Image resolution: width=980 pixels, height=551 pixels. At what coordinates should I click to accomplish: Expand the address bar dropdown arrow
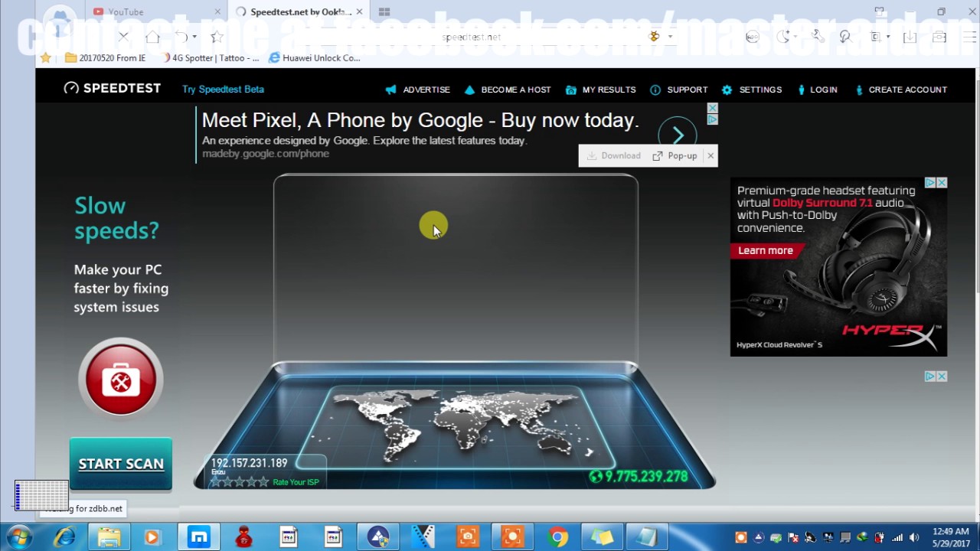tap(670, 36)
